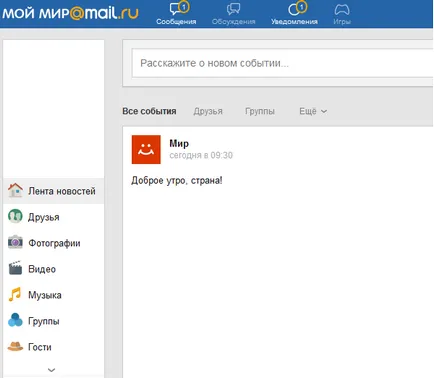Focus the Расскажите о новом событии field
Viewport: 434px width, 378px height.
click(283, 63)
